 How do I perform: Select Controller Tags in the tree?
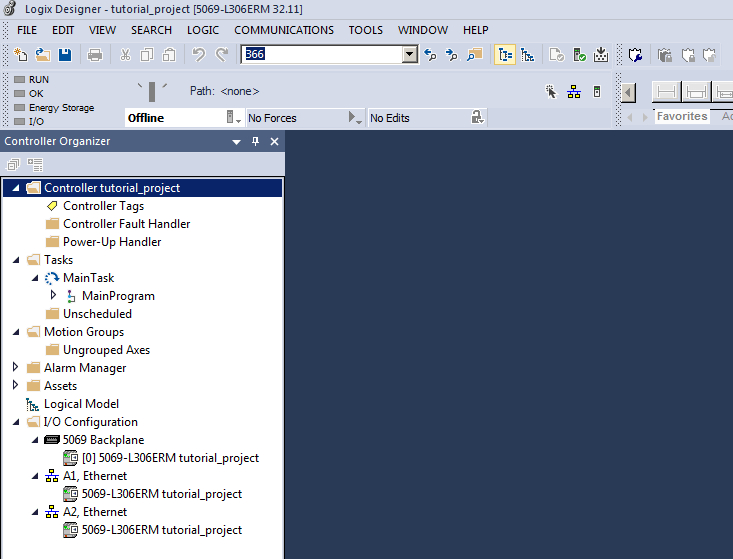[103, 206]
